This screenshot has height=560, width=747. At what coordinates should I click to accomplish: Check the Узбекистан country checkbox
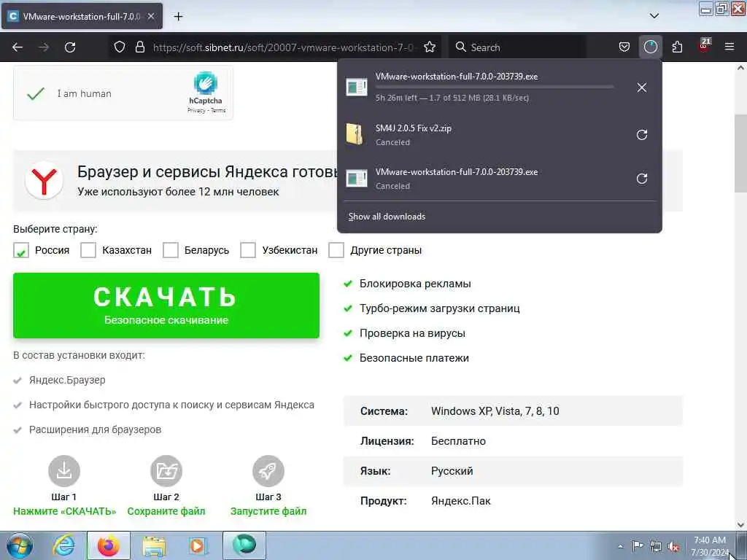(248, 250)
